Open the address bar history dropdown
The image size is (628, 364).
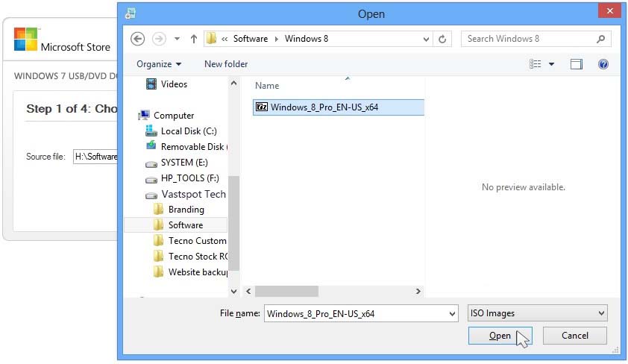click(426, 39)
